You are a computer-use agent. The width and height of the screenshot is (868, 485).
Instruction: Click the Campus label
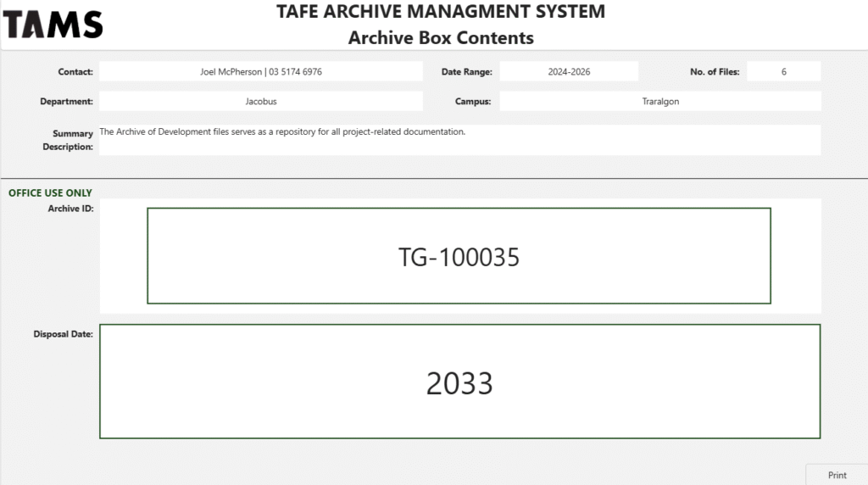pos(473,101)
